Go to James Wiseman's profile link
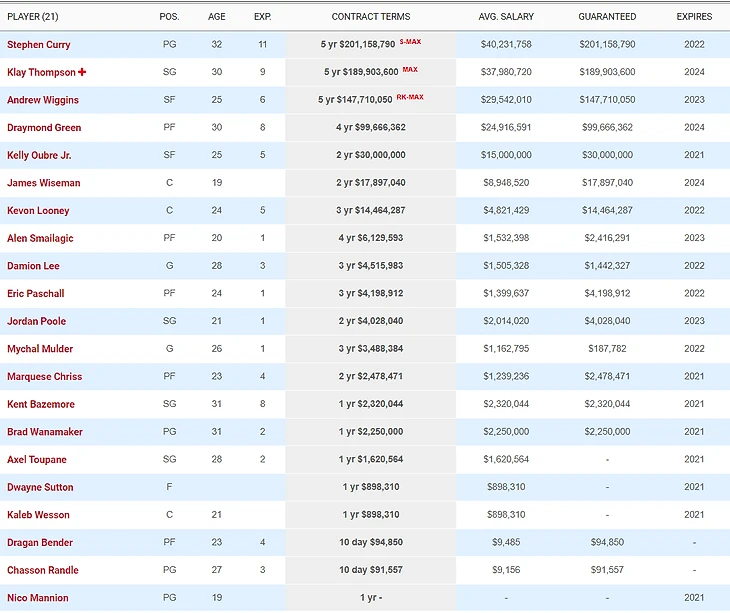Screen dimensions: 730x613 [43, 183]
